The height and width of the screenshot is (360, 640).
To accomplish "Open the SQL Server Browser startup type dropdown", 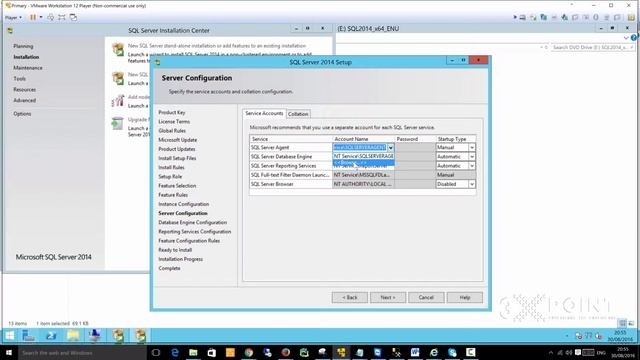I will [x=471, y=184].
